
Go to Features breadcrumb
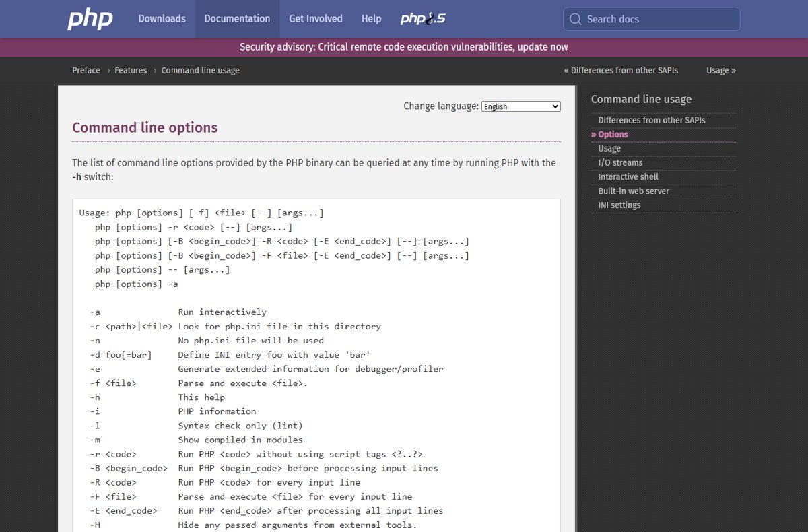[131, 70]
